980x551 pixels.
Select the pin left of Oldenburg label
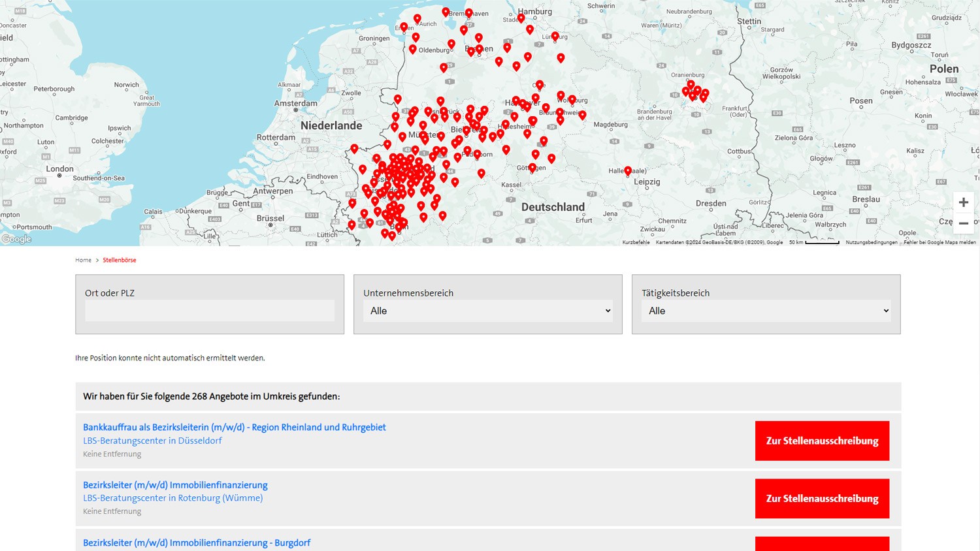point(412,49)
